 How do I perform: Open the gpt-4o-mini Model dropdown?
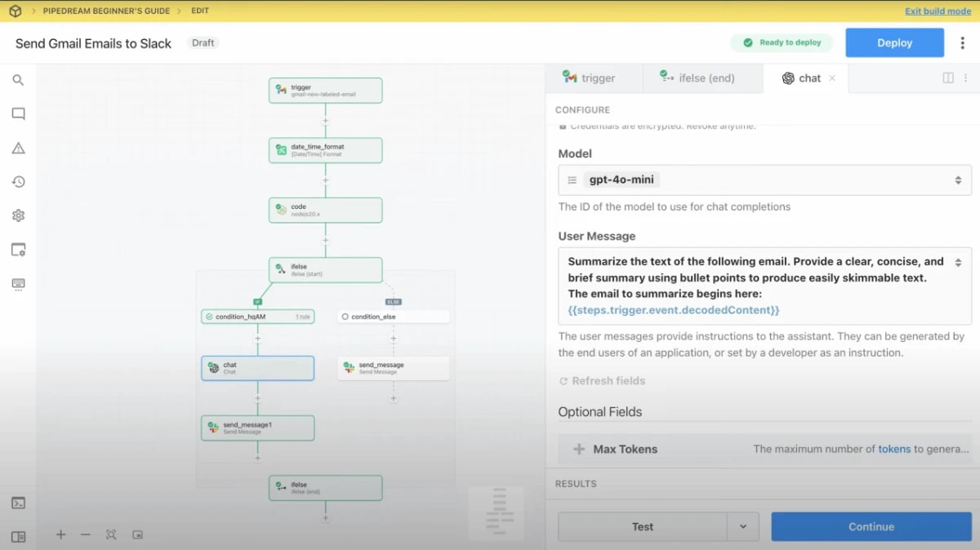coord(764,180)
